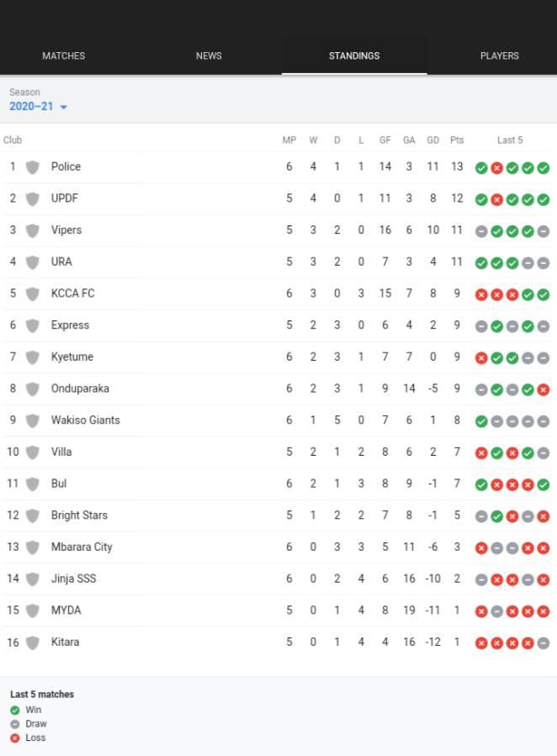
Task: Click Kitara's last draw icon in Last 5
Action: (543, 643)
